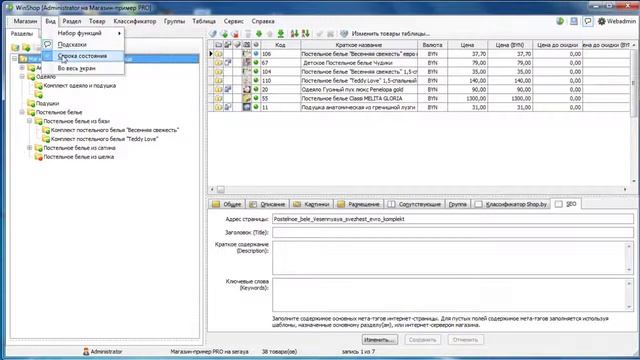Screen dimensions: 640x360
Task: Collapse the Постельное белье tree node
Action: [x=22, y=112]
